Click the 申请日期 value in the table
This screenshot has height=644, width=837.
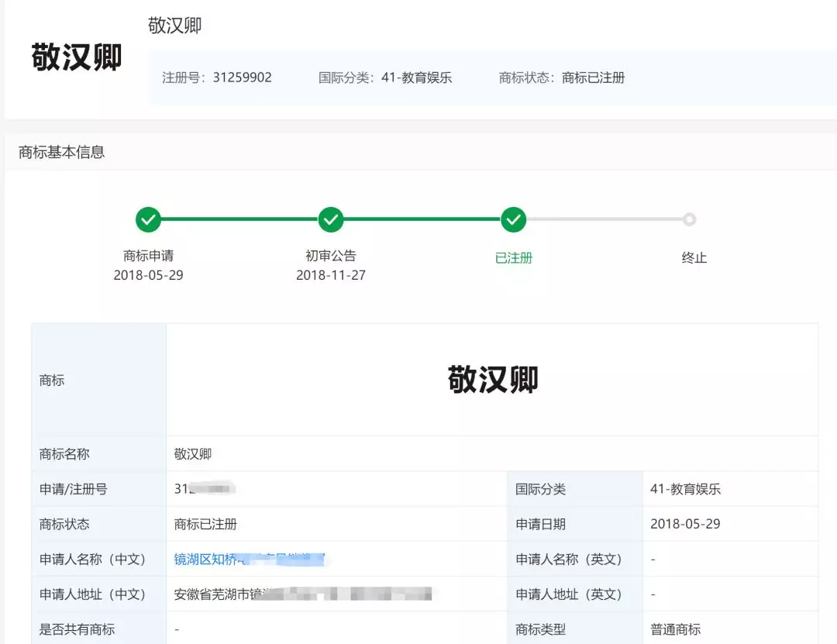[x=685, y=524]
